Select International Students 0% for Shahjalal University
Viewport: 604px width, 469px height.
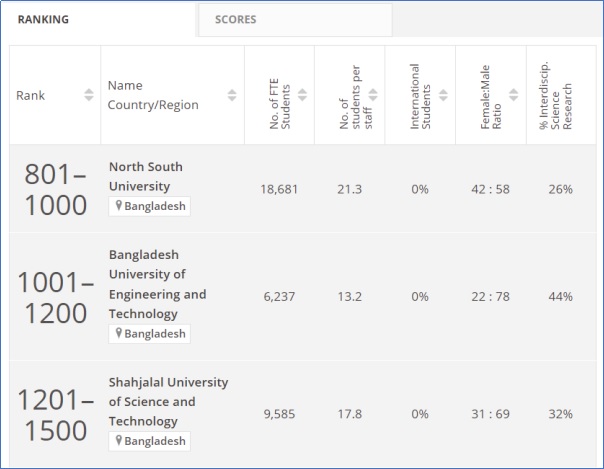pos(420,414)
